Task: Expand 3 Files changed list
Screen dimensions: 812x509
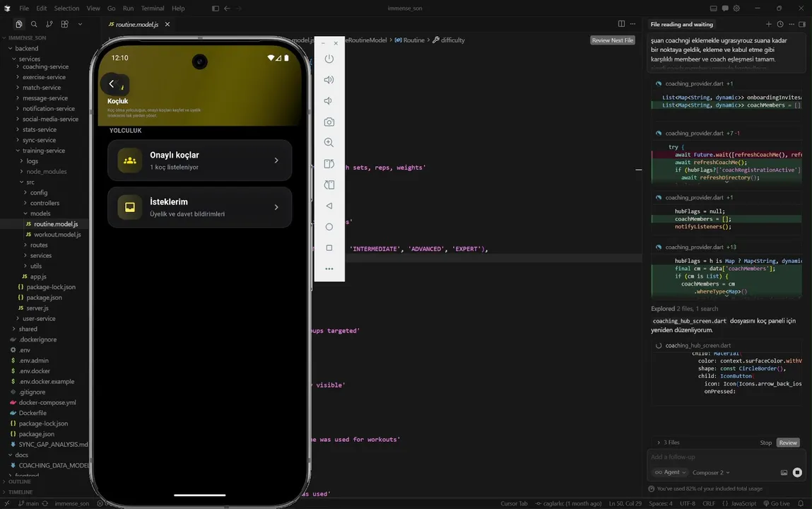Action: [x=669, y=443]
